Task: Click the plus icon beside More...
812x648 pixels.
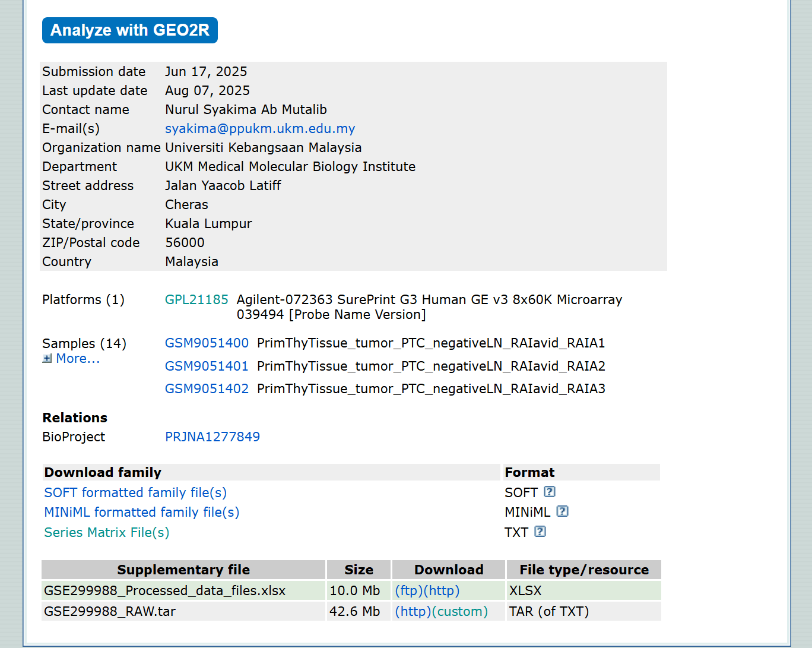Action: point(47,359)
